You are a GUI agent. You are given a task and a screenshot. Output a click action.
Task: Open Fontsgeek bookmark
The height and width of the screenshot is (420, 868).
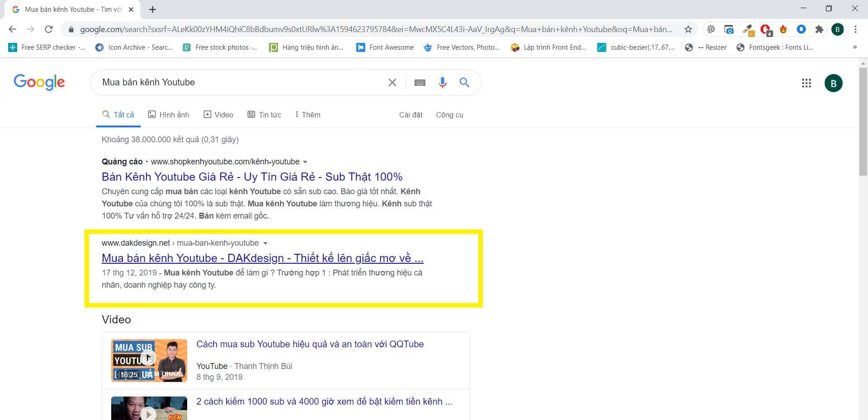(775, 47)
